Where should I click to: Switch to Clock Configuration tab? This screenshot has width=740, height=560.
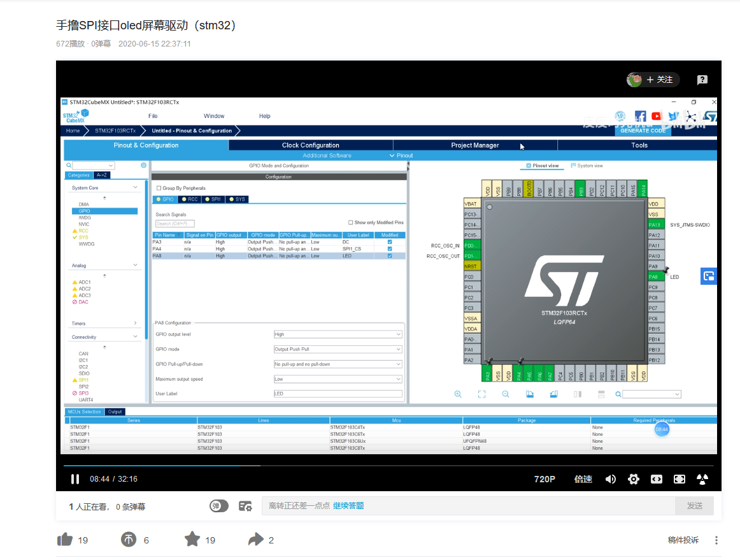coord(311,145)
